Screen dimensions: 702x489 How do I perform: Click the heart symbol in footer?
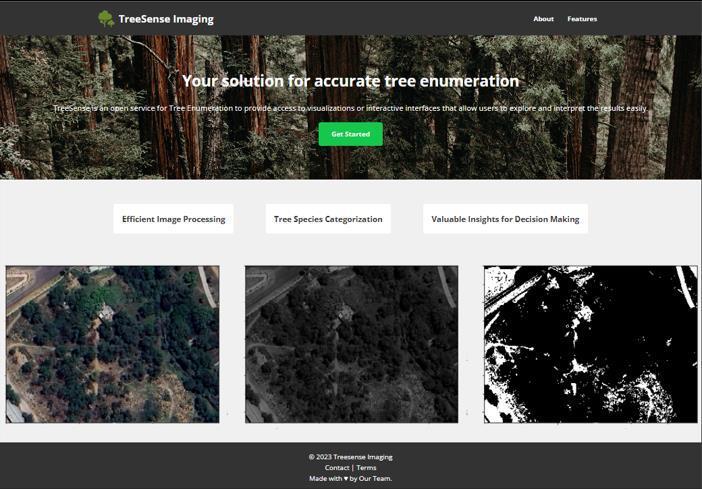click(346, 478)
